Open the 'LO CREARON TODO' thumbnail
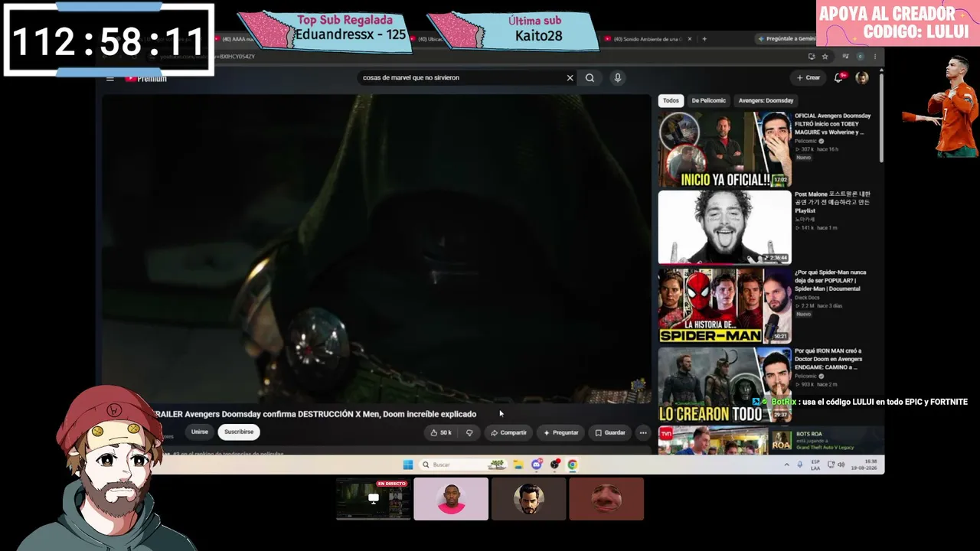The width and height of the screenshot is (980, 551). coord(724,384)
